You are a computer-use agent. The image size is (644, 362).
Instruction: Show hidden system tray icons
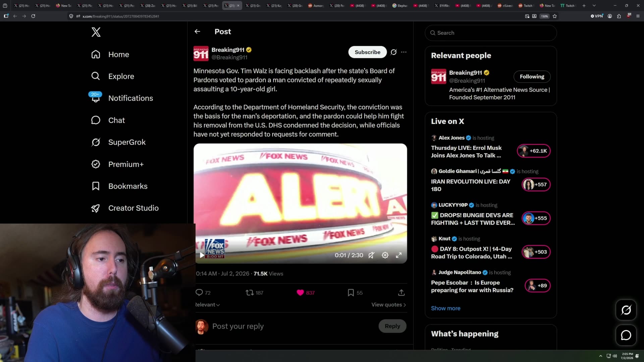pos(600,356)
